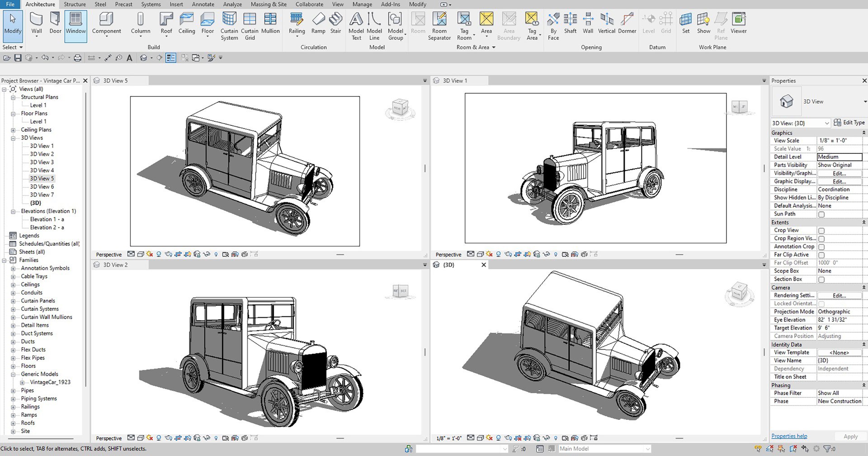868x456 pixels.
Task: Click Edit for Visibility/Graphics overrides
Action: (839, 173)
